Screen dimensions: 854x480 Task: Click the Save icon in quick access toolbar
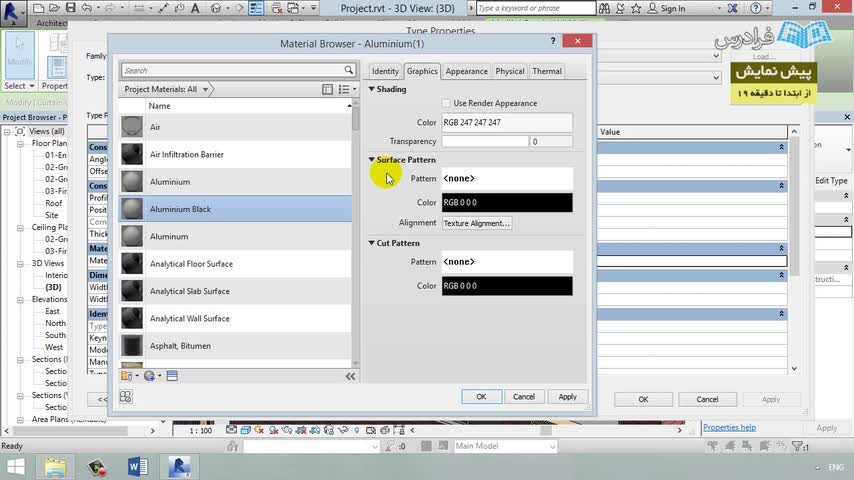click(70, 8)
